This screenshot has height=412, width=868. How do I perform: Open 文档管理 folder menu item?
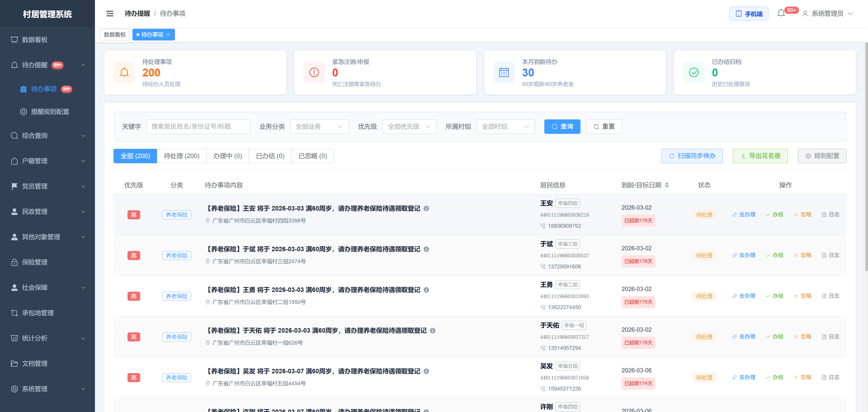point(47,363)
